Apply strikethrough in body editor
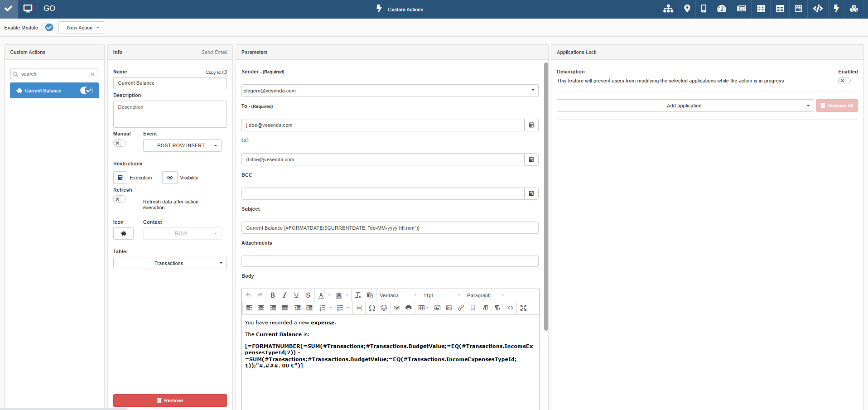 [308, 295]
